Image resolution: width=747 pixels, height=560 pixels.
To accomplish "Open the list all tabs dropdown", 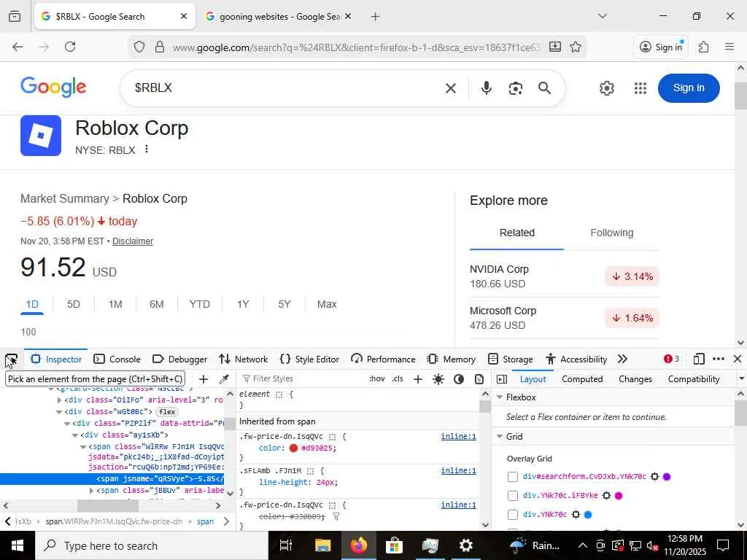I will (x=603, y=16).
